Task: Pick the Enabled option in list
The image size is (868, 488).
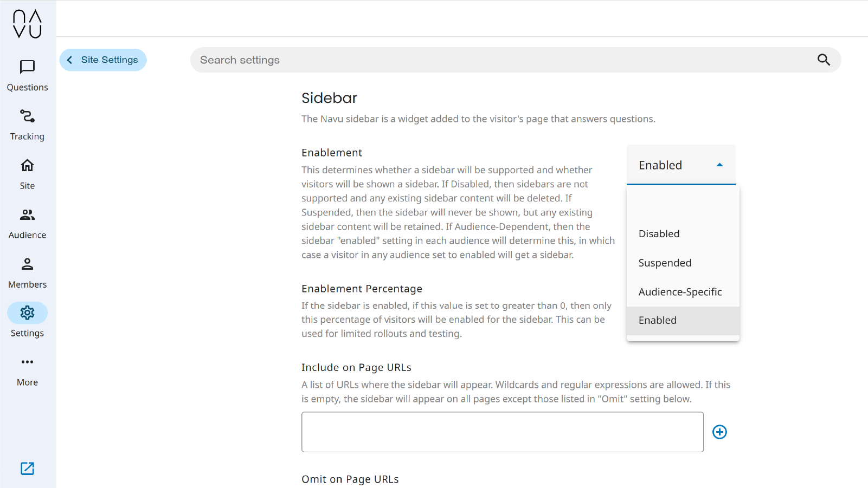Action: tap(658, 321)
